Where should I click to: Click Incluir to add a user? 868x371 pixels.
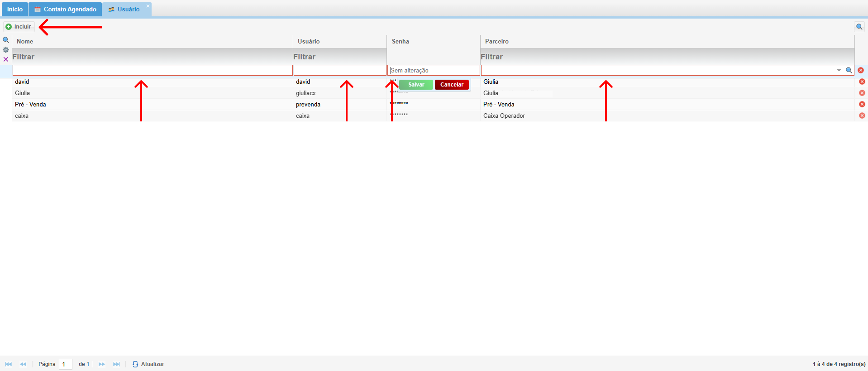point(19,27)
